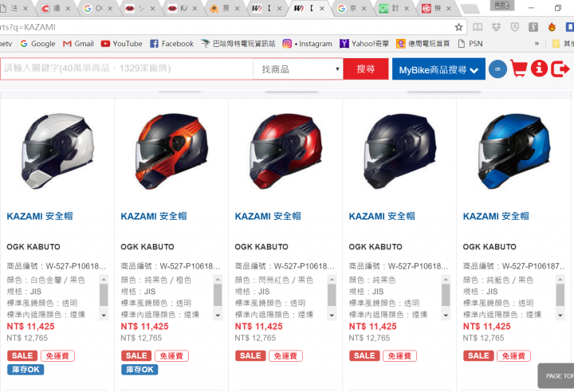Screen dimensions: 574x392
Task: Click 庫存OK badge on 純黑色/橙色 helmet
Action: (140, 370)
